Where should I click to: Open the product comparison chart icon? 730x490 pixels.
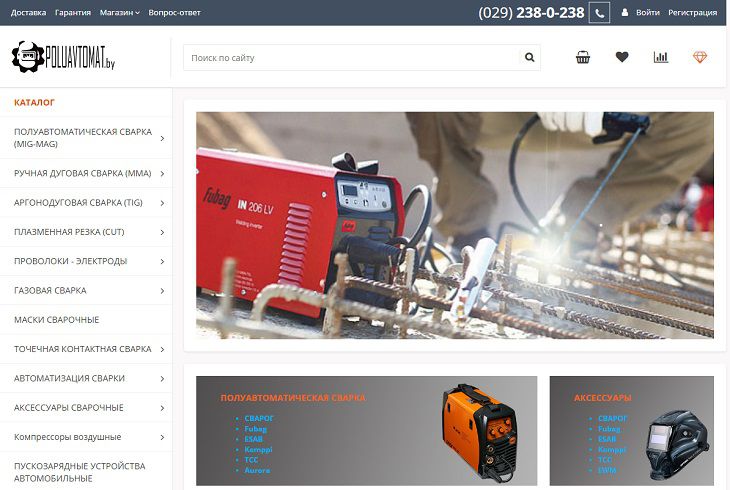coord(661,57)
